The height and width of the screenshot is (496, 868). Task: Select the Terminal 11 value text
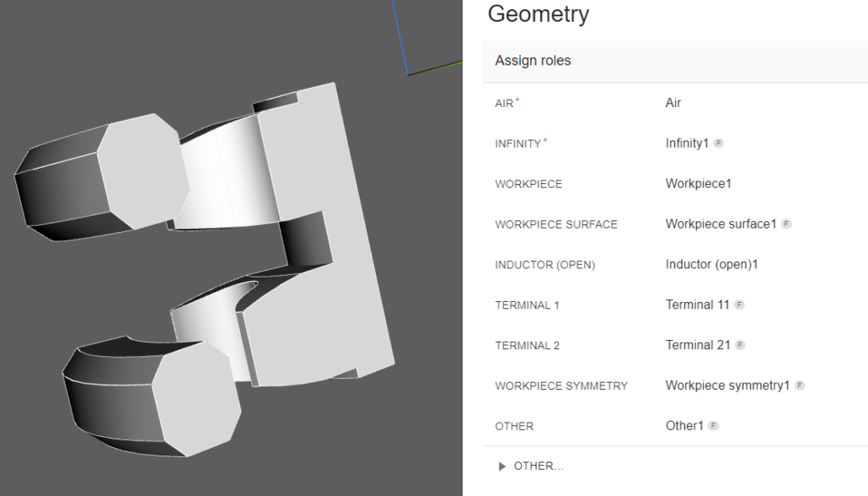[697, 305]
